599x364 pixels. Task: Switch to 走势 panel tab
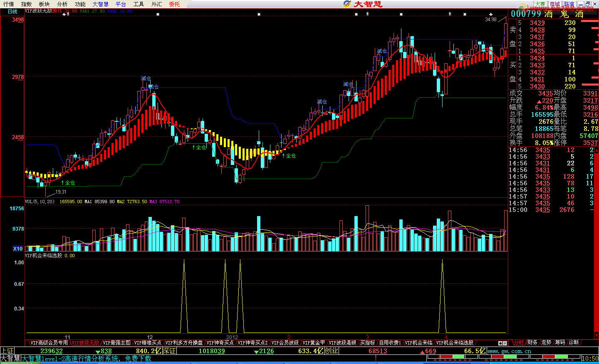coord(546,342)
